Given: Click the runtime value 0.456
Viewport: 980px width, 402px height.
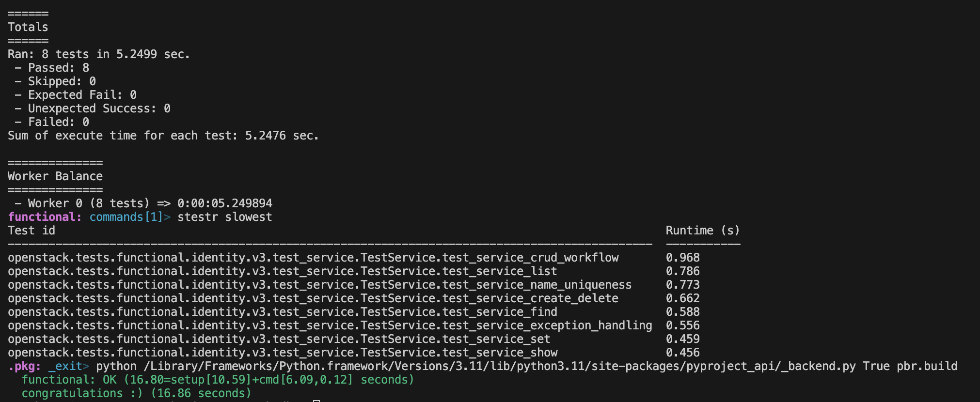Looking at the screenshot, I should click(x=682, y=353).
